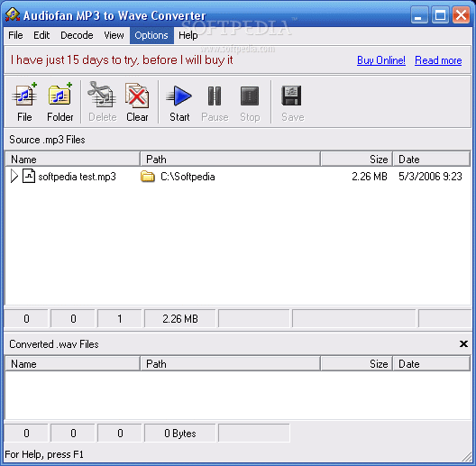Click the Source .mp3 Files panel label
The height and width of the screenshot is (466, 476).
[x=47, y=140]
